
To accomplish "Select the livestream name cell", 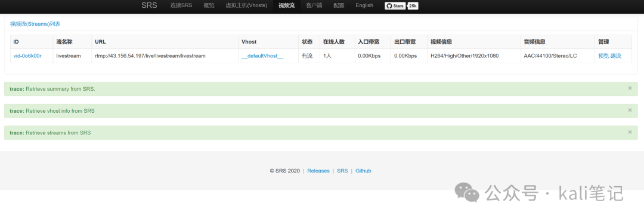I will pyautogui.click(x=72, y=56).
